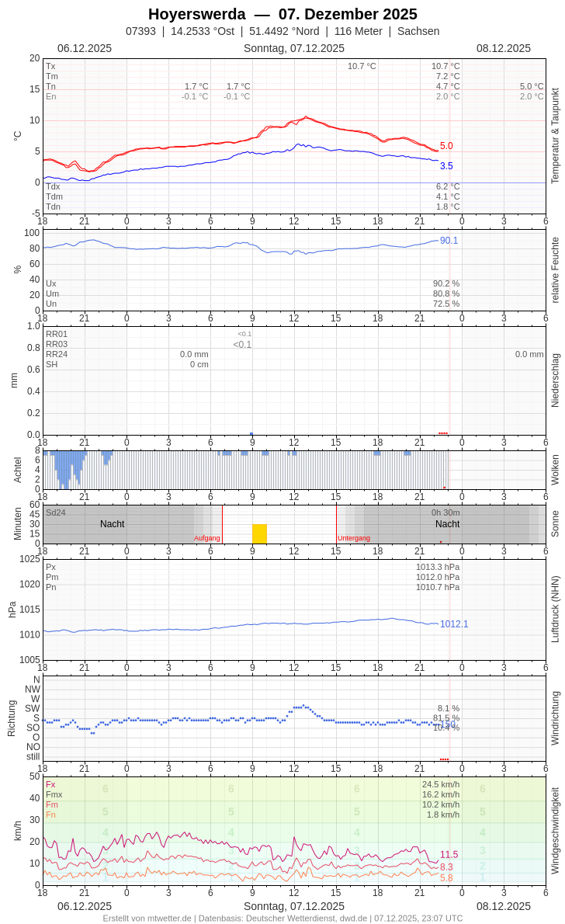Click the "Richtung" axis label
This screenshot has width=565, height=924.
coord(12,718)
